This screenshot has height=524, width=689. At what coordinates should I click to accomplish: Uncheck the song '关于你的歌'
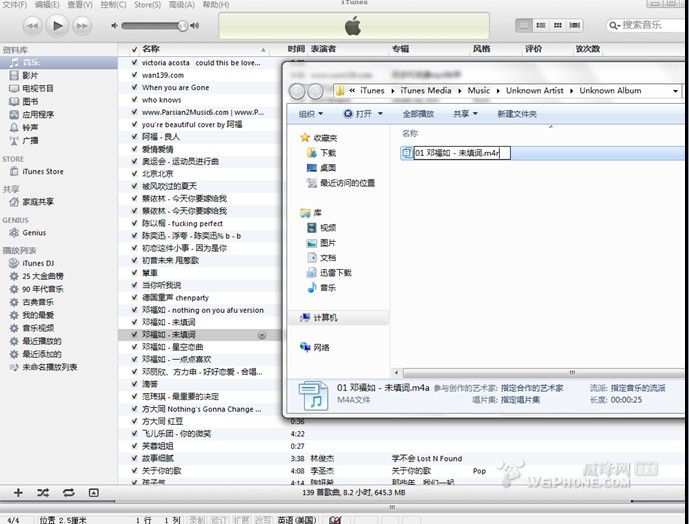pyautogui.click(x=134, y=470)
